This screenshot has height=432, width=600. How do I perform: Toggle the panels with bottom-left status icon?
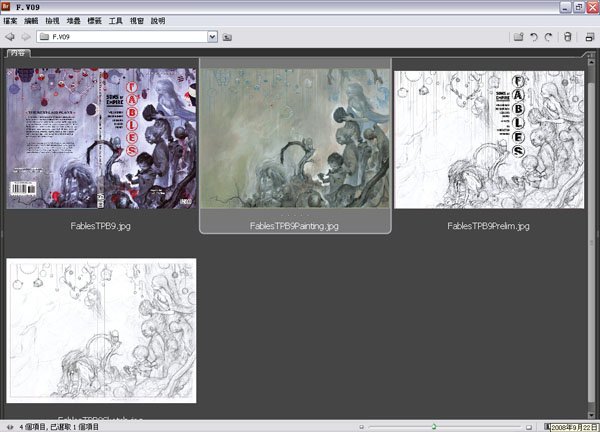click(7, 426)
